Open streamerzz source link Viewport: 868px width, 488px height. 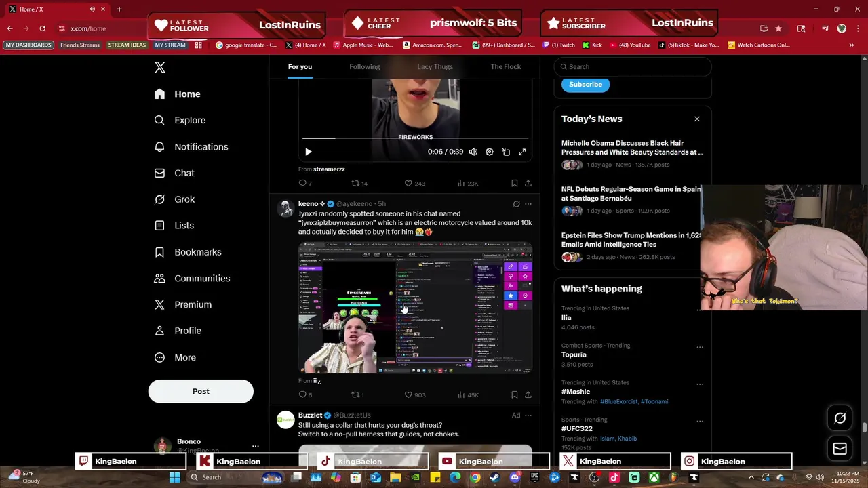pos(329,169)
